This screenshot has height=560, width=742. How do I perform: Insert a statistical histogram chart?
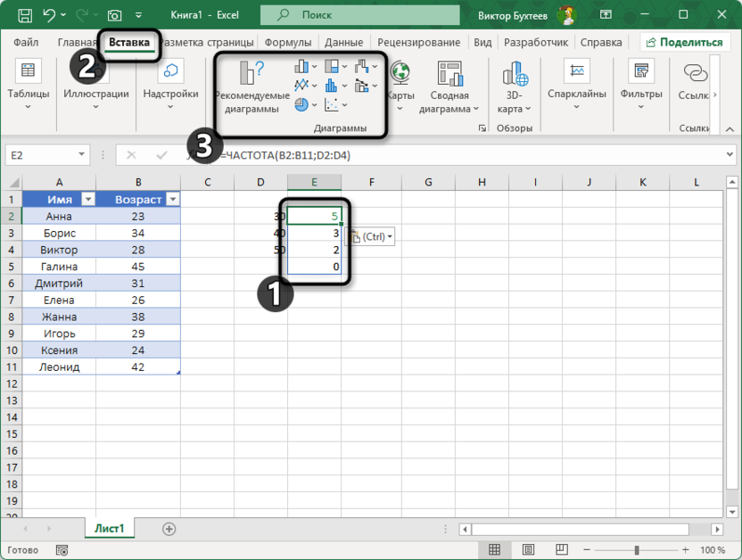coord(331,86)
